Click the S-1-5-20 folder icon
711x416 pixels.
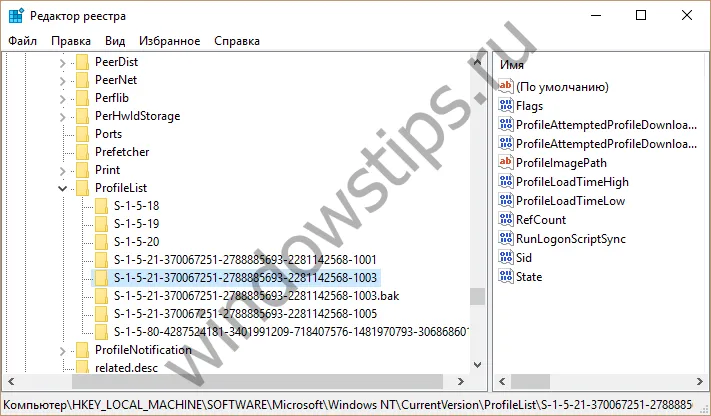tap(102, 242)
